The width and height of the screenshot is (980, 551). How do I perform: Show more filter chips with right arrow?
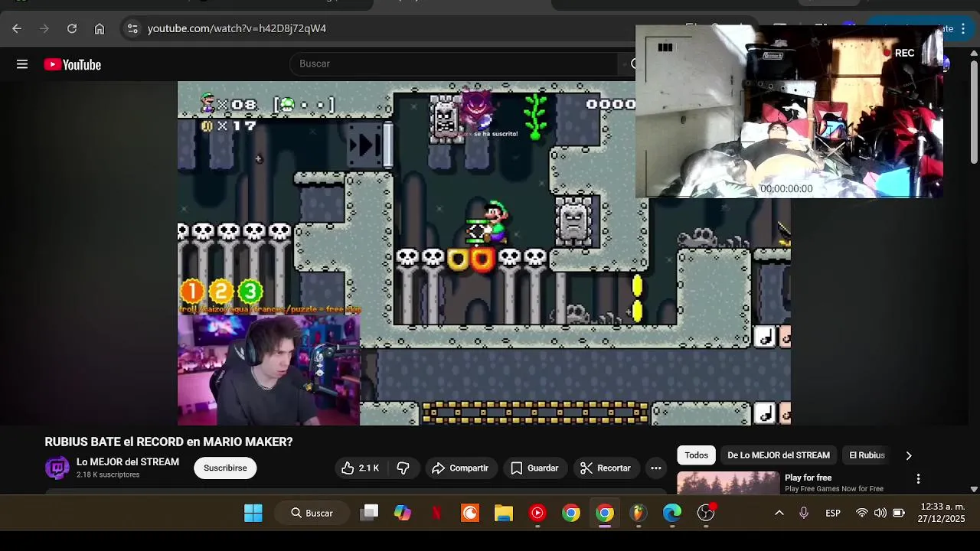tap(909, 455)
